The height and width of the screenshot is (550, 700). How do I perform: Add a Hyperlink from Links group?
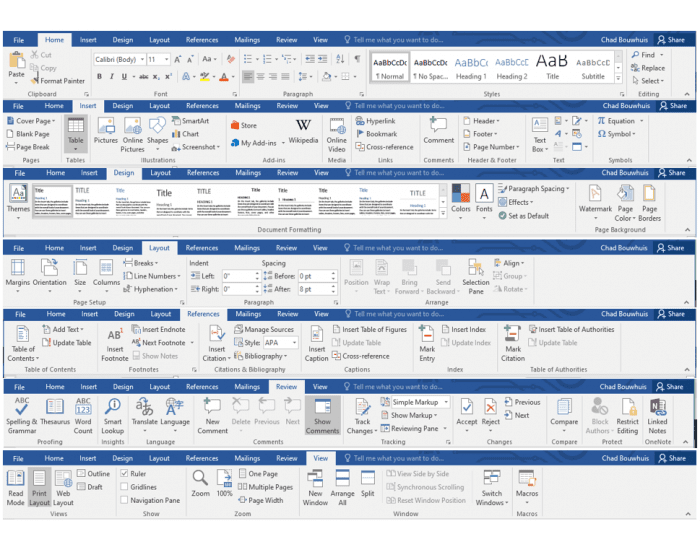click(x=376, y=121)
